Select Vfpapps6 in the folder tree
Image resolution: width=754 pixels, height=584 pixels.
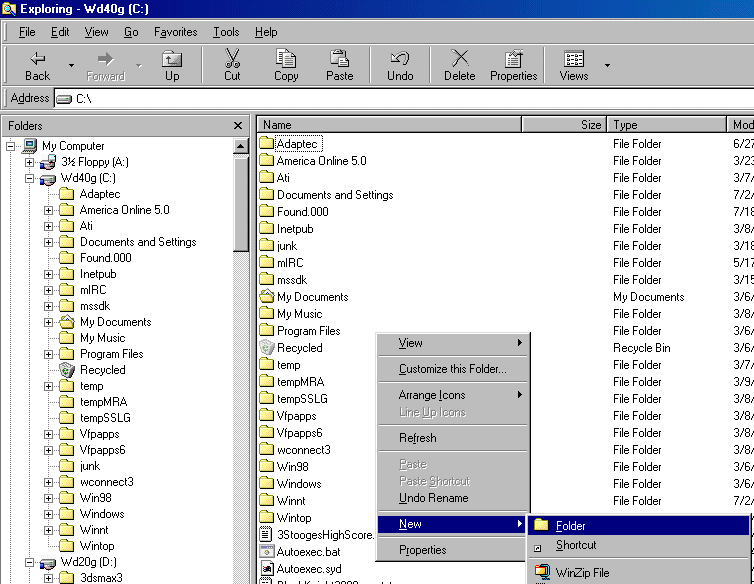coord(102,450)
